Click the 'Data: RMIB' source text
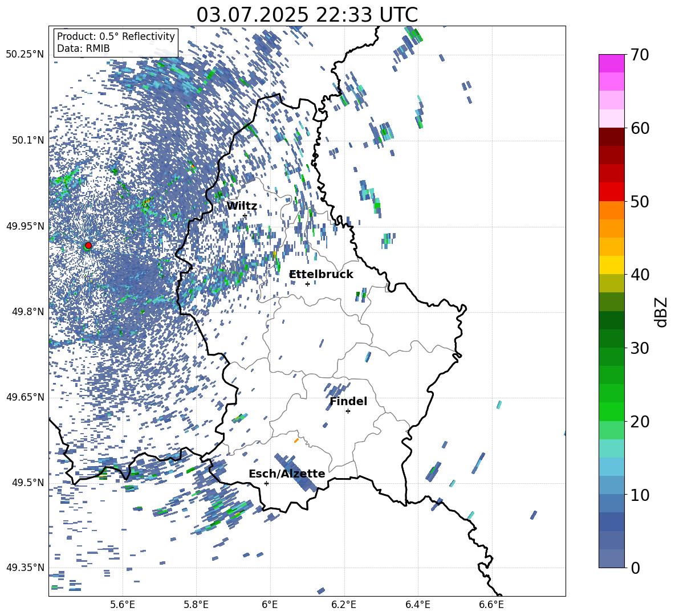Screen dimensions: 675x616 tap(83, 48)
